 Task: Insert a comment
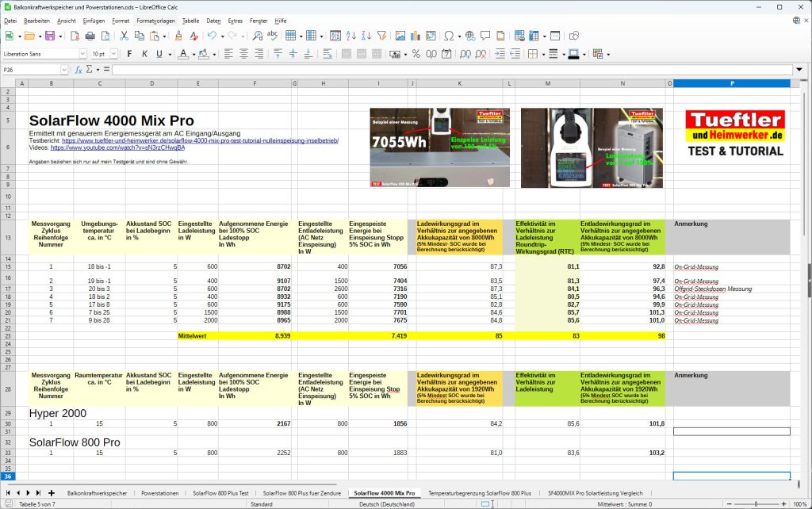[x=485, y=36]
